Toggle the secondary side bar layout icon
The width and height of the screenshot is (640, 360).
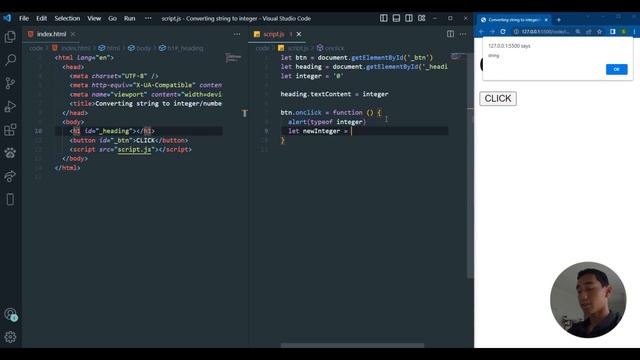click(x=409, y=18)
